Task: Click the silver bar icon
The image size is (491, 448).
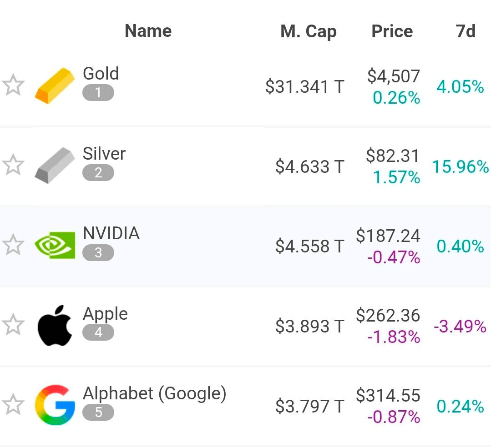Action: pyautogui.click(x=55, y=166)
